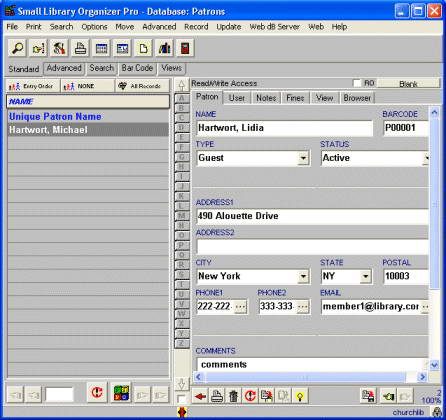Click the vertical scrollbar in the patron form
The height and width of the screenshot is (420, 446).
[x=435, y=204]
